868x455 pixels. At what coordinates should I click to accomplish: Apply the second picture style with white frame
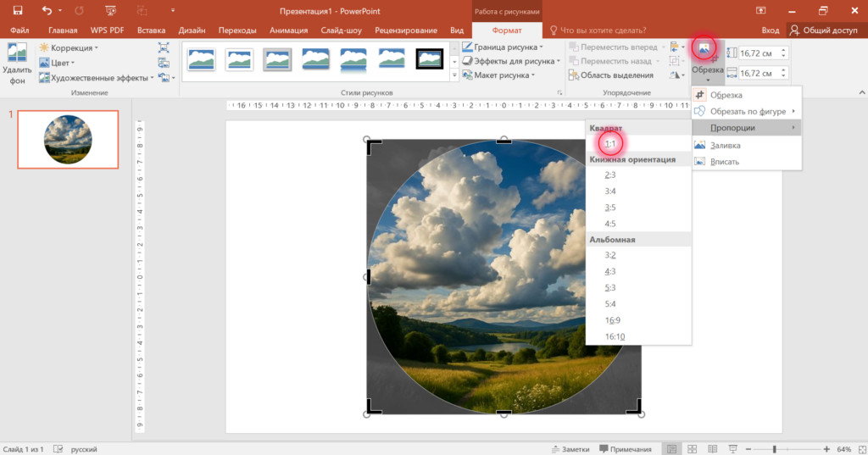239,58
